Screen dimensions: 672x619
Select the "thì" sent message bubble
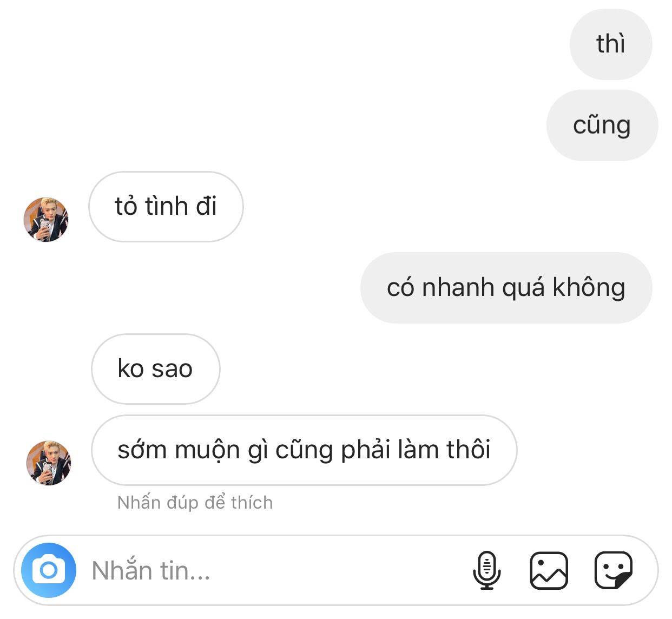point(611,44)
